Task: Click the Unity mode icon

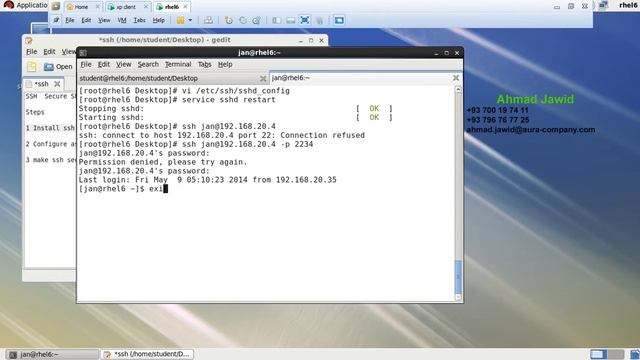Action: [x=320, y=20]
